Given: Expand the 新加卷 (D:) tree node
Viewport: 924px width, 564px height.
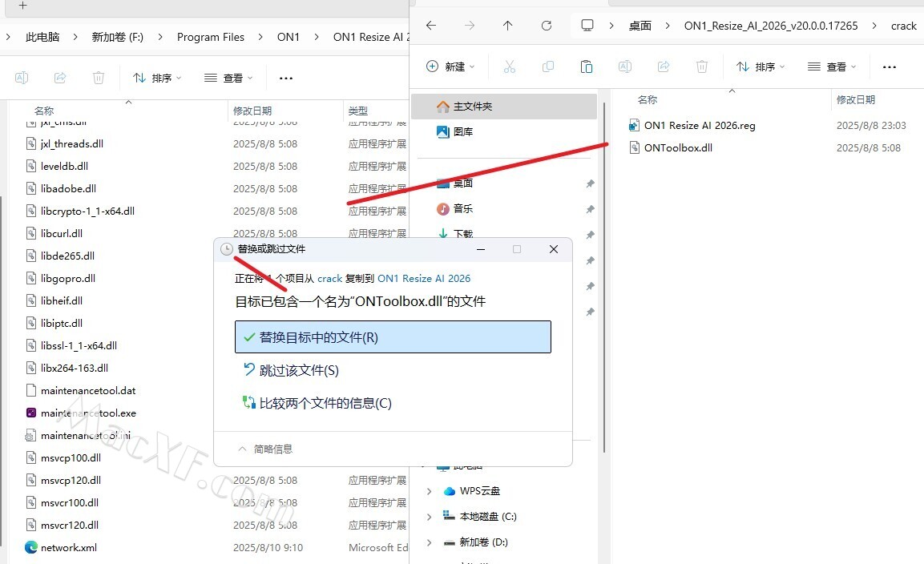Looking at the screenshot, I should click(x=429, y=542).
